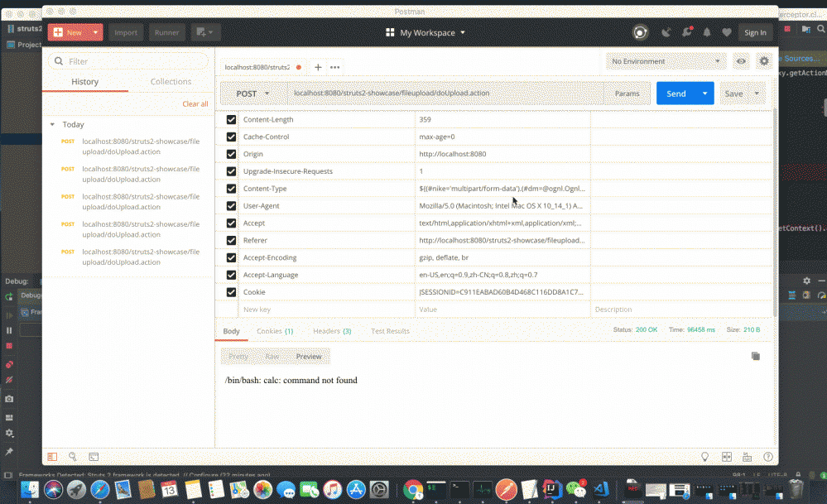Image resolution: width=827 pixels, height=504 pixels.
Task: Switch to the Collections tab
Action: (171, 82)
